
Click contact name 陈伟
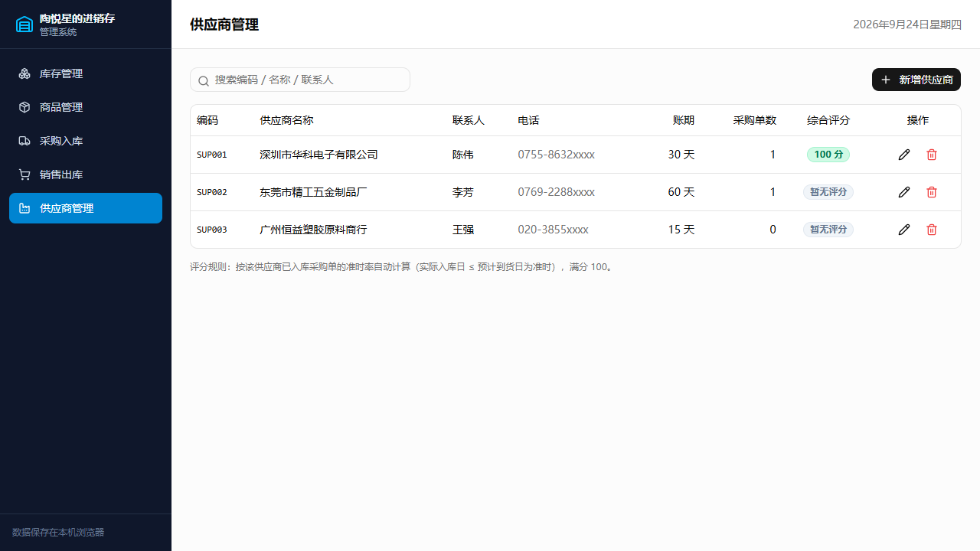click(x=463, y=155)
